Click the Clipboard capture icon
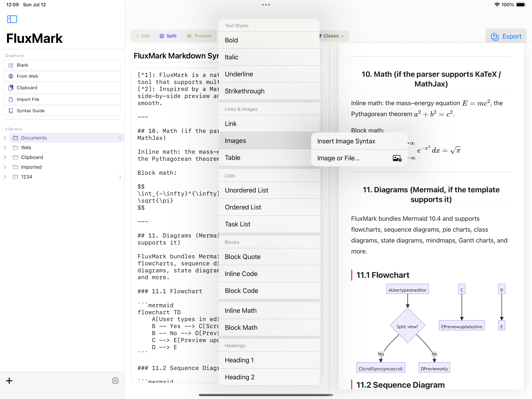532x399 pixels. coord(11,88)
